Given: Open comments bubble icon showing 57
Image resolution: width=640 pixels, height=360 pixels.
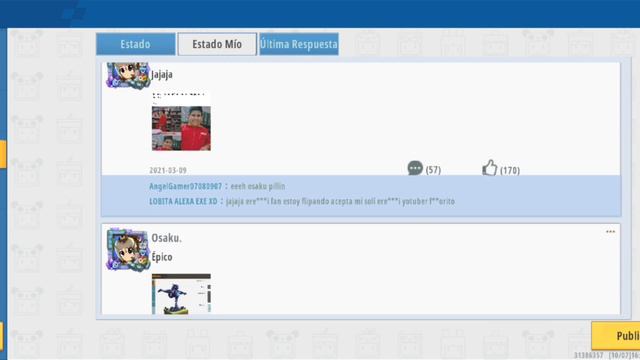Looking at the screenshot, I should 415,168.
